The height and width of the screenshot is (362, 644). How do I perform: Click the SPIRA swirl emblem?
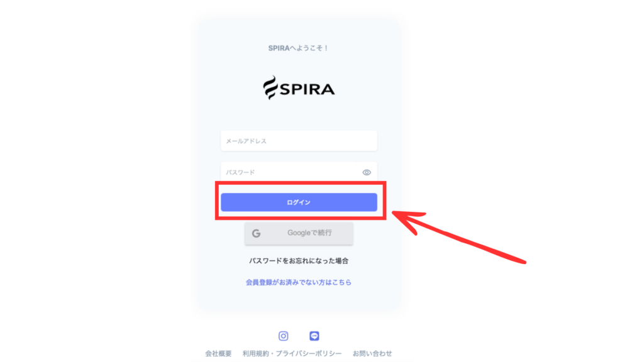pyautogui.click(x=270, y=87)
